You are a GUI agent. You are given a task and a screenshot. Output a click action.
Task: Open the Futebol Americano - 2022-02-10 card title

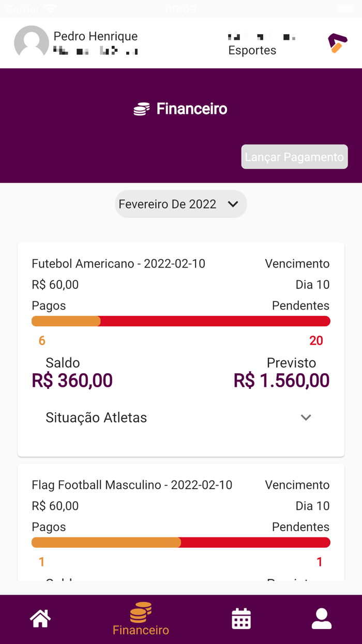coord(118,264)
